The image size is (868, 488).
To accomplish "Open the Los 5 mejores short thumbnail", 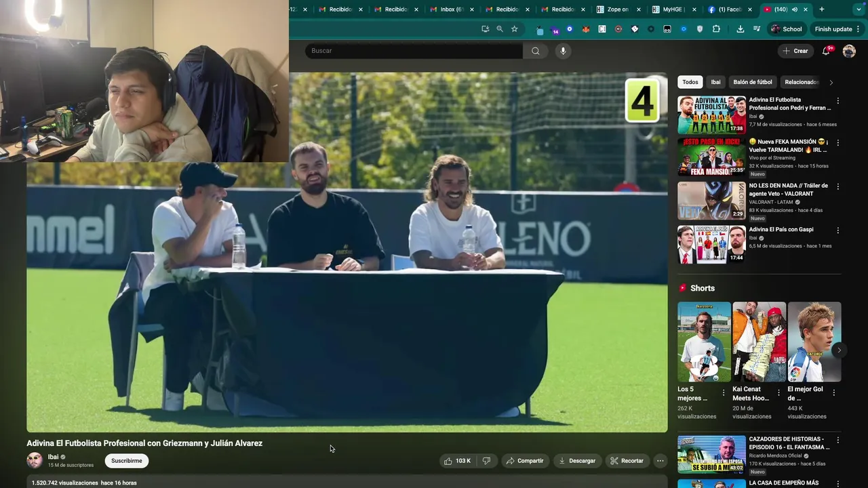I will [x=704, y=342].
